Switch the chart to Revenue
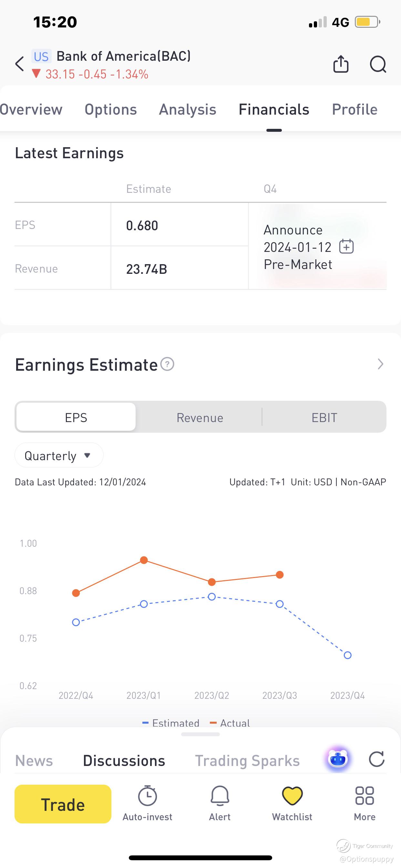This screenshot has width=401, height=868. (x=200, y=418)
